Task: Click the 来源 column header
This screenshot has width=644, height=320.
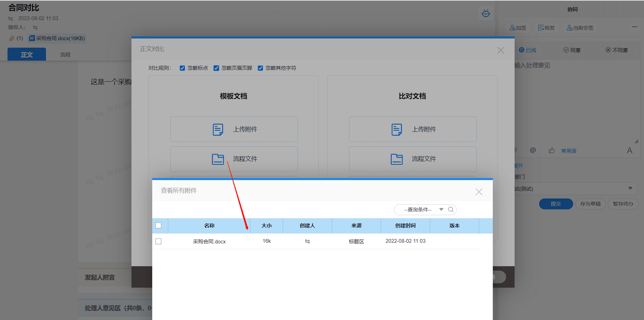Action: [x=357, y=226]
